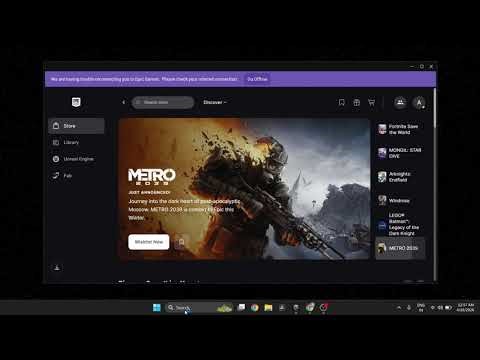
Task: Open the gift rewards icon
Action: pos(357,102)
